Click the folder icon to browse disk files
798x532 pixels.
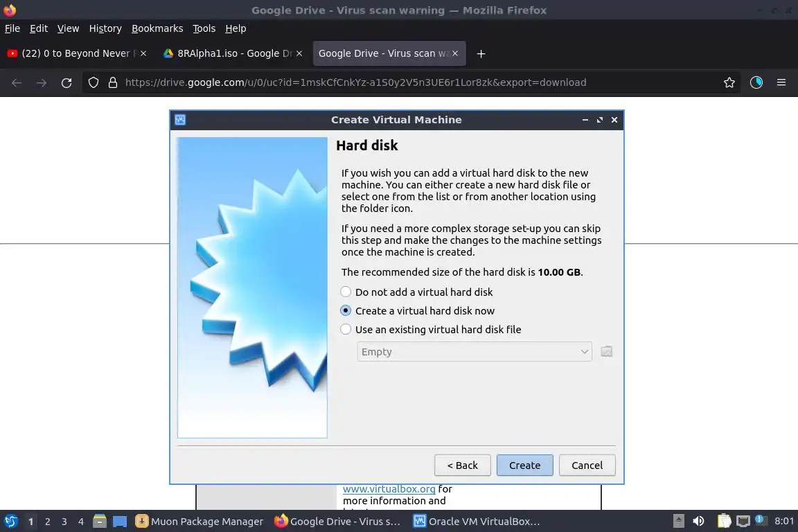pyautogui.click(x=606, y=352)
